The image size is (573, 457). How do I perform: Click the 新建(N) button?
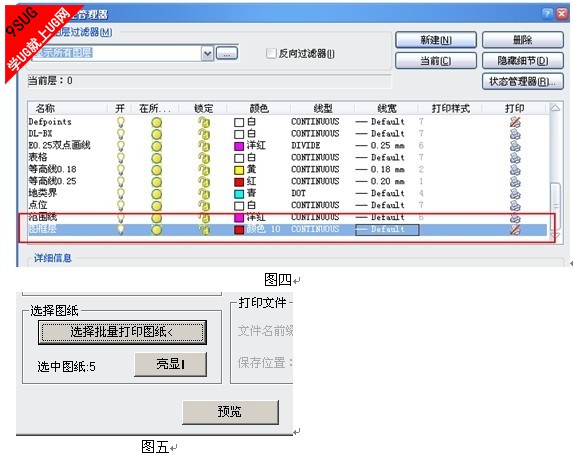click(x=436, y=40)
